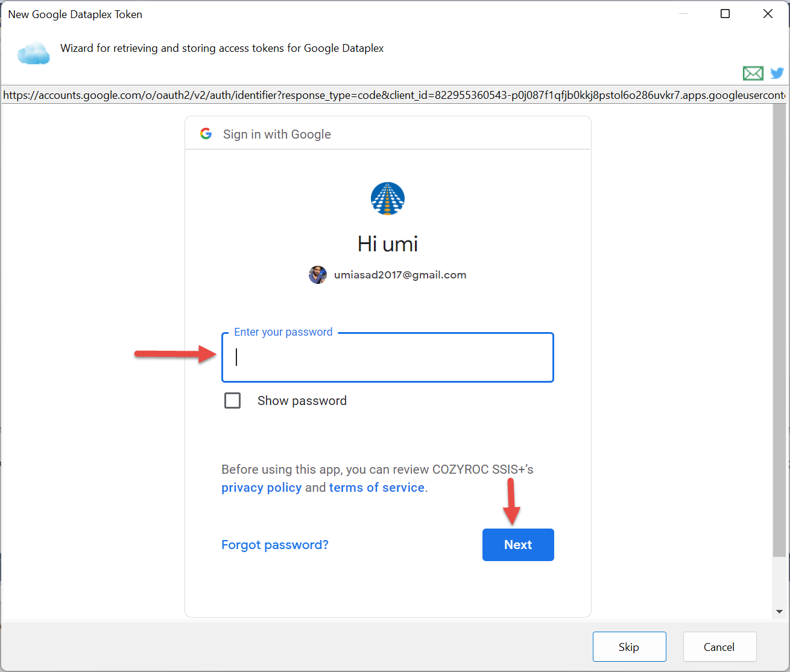Image resolution: width=790 pixels, height=672 pixels.
Task: Open the privacy policy link
Action: tap(262, 488)
